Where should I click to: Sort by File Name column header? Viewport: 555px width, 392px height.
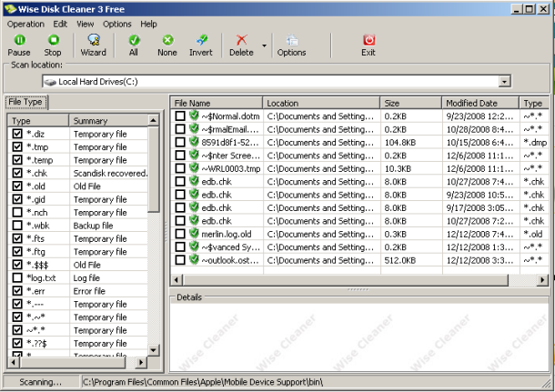point(217,103)
